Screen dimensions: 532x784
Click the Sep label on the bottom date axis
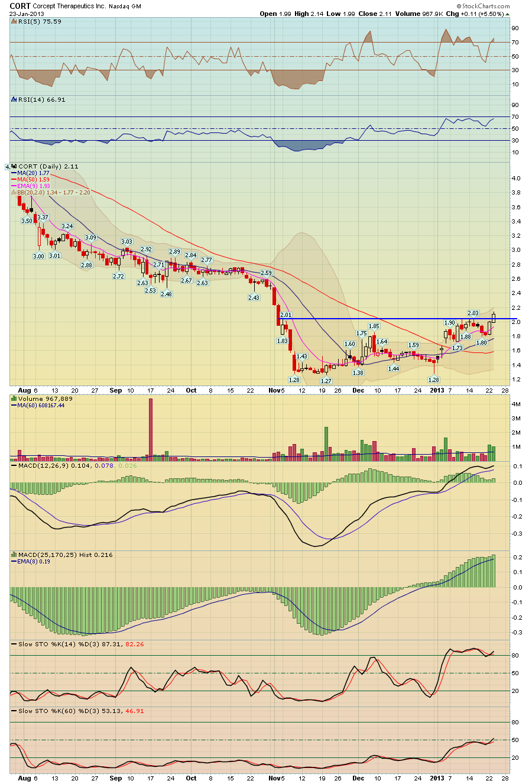(116, 777)
